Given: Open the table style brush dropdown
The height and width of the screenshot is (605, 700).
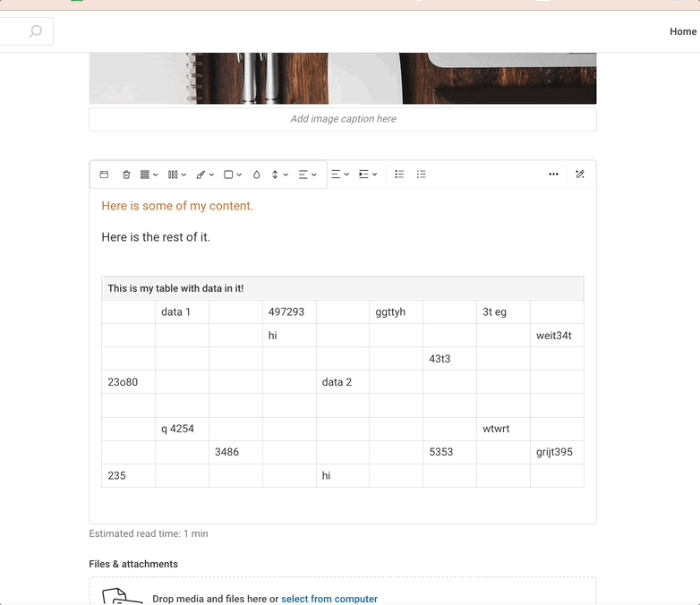Looking at the screenshot, I should (x=205, y=175).
